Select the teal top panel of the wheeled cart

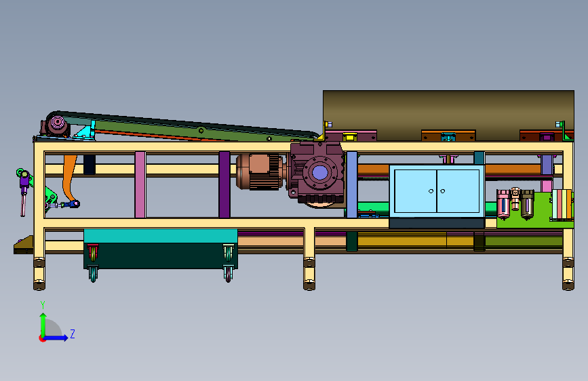point(161,236)
